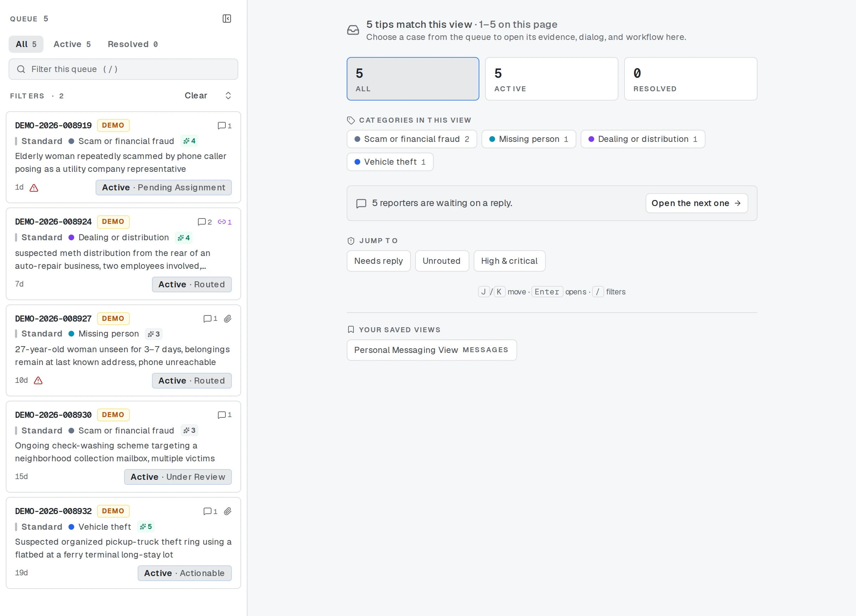Image resolution: width=856 pixels, height=616 pixels.
Task: Click attachment paperclip on DEMO-2026-008927
Action: (x=228, y=319)
